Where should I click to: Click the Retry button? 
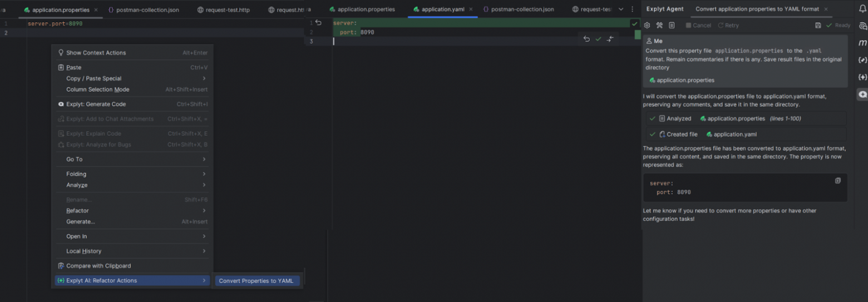click(x=728, y=26)
